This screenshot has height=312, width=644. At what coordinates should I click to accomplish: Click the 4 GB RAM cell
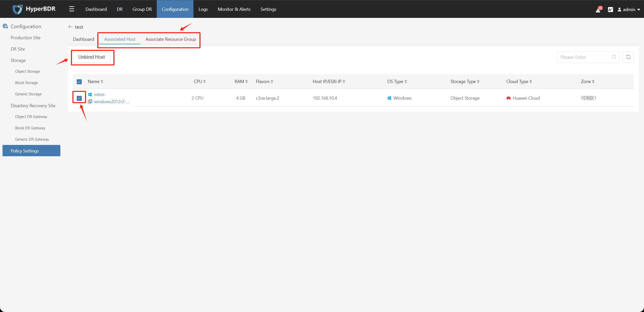pos(240,98)
